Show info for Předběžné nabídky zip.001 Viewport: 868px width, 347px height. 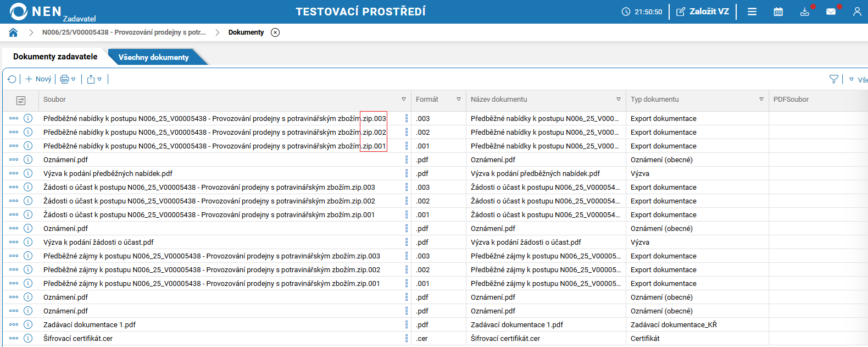click(28, 146)
